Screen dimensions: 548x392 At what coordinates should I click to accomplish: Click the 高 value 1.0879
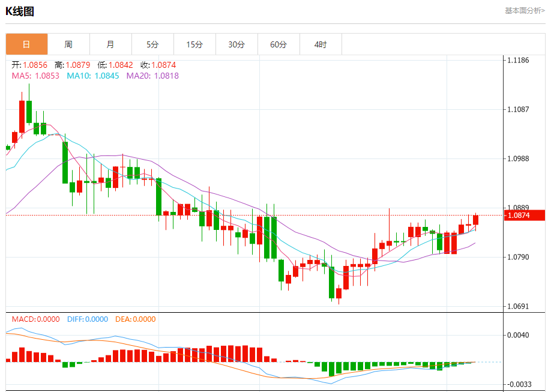click(77, 65)
